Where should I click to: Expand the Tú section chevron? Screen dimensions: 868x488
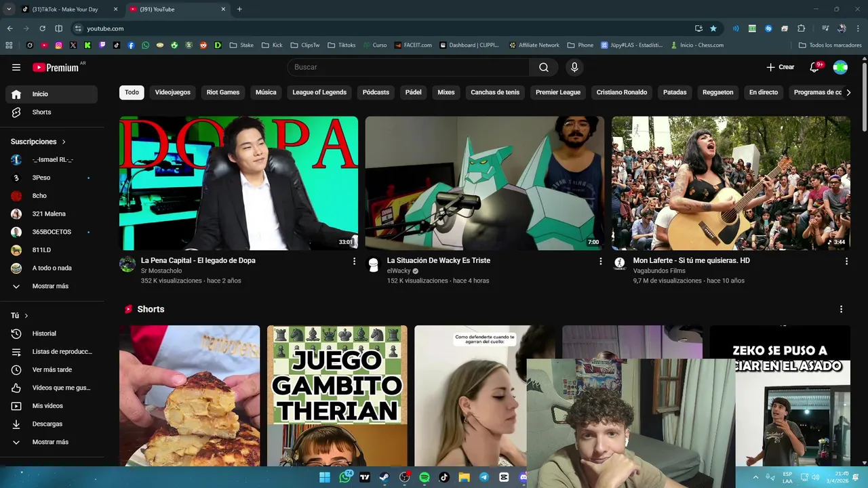coord(26,316)
